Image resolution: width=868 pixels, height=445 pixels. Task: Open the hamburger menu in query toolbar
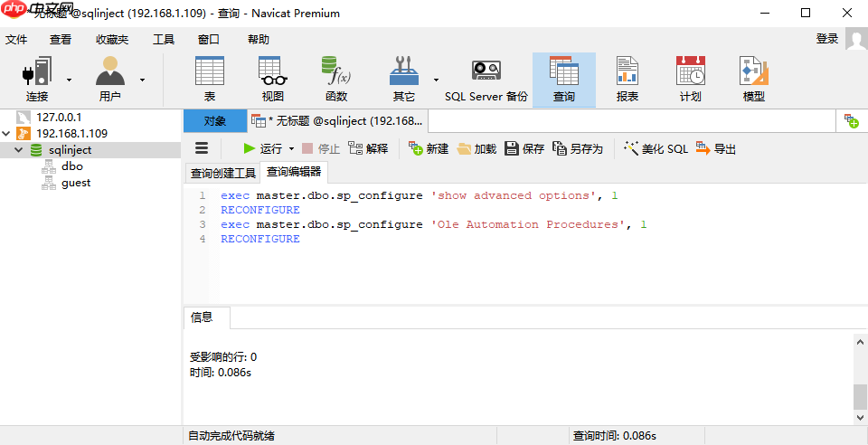click(202, 148)
